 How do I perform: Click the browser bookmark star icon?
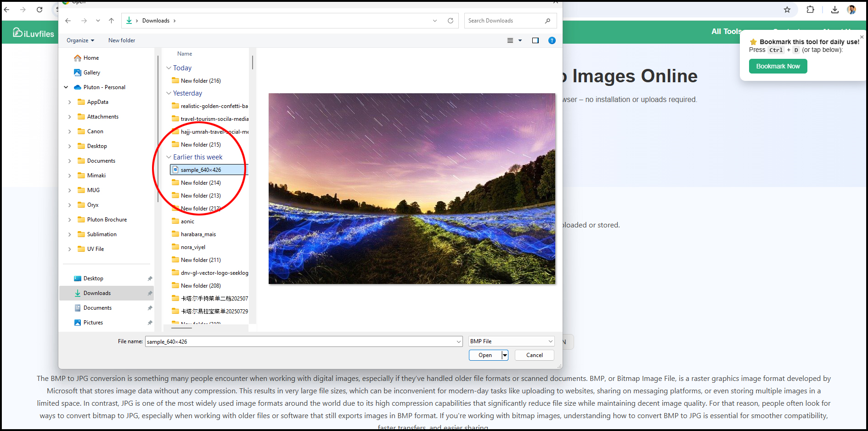coord(787,10)
